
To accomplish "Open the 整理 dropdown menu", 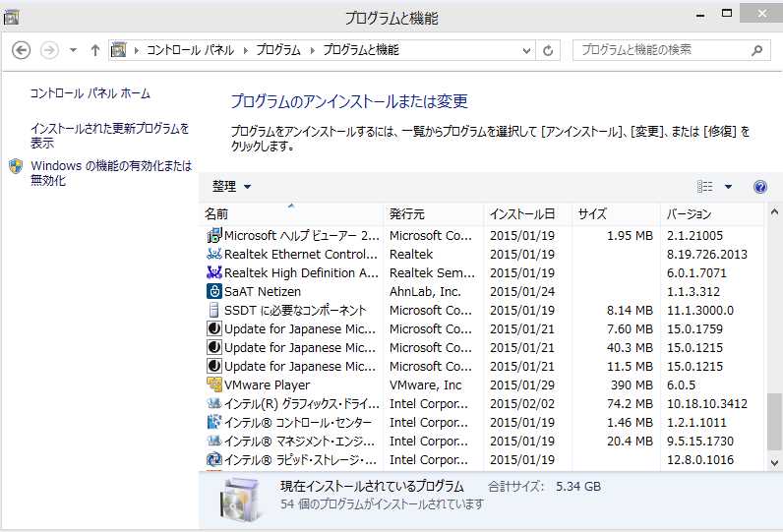I will coord(232,187).
